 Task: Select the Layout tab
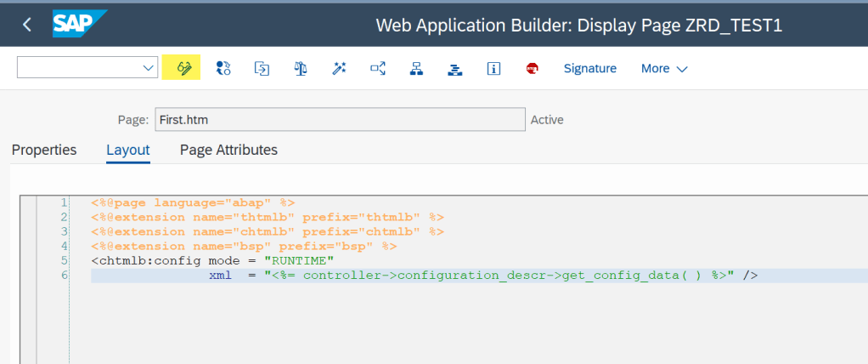pyautogui.click(x=127, y=150)
